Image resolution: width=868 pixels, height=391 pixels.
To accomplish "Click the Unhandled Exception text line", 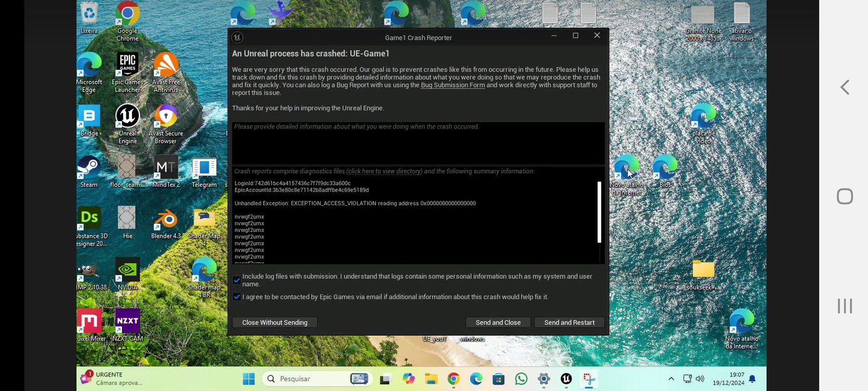I will point(355,204).
